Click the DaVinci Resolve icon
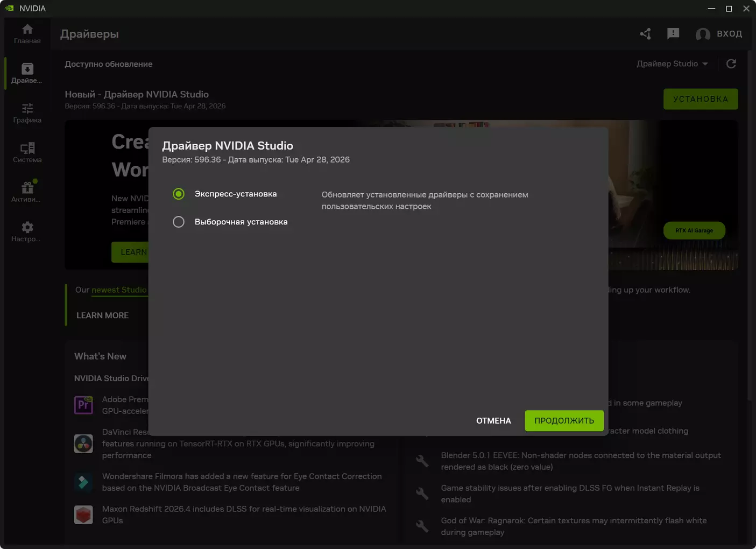 [x=83, y=444]
